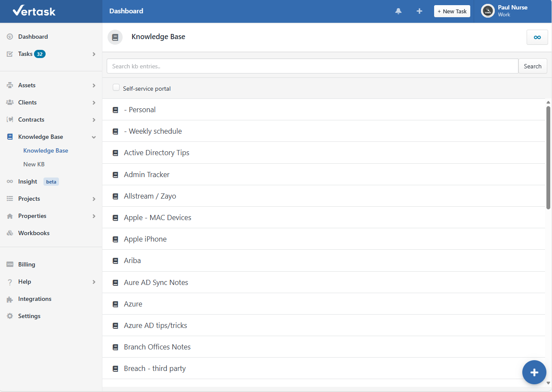Select New KB under Knowledge Base
Screen dimensions: 552x392
click(34, 164)
